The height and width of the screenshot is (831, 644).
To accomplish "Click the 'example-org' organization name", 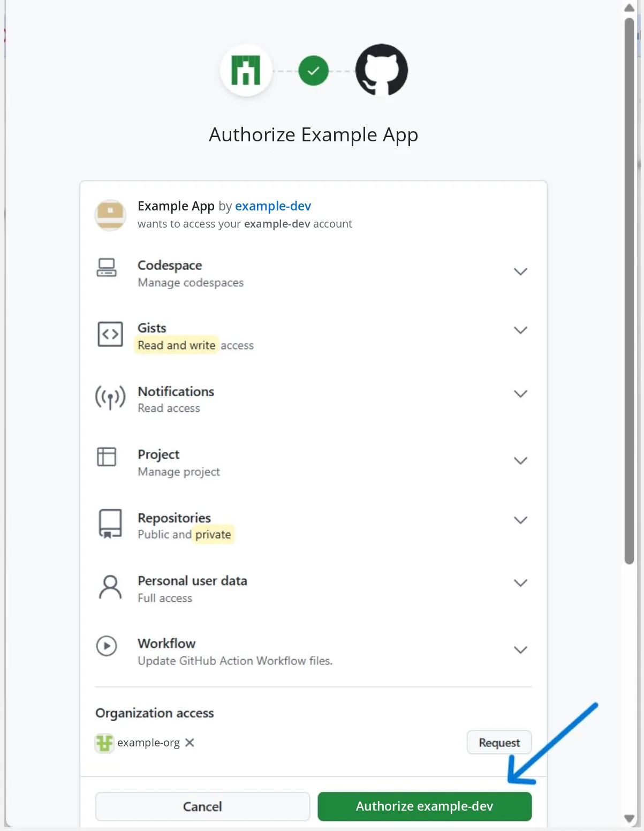I will point(148,743).
